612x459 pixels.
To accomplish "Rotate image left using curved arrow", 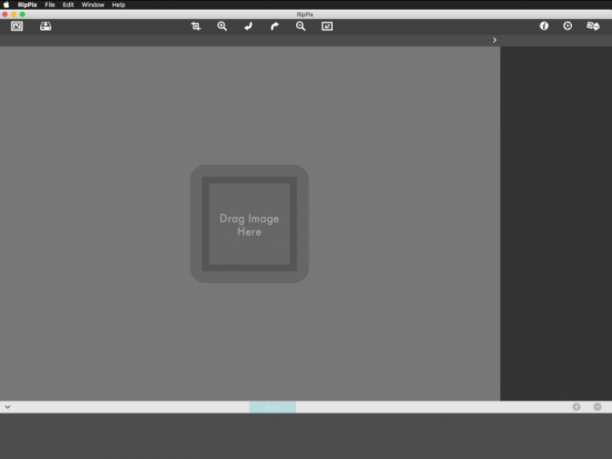I will pyautogui.click(x=248, y=26).
